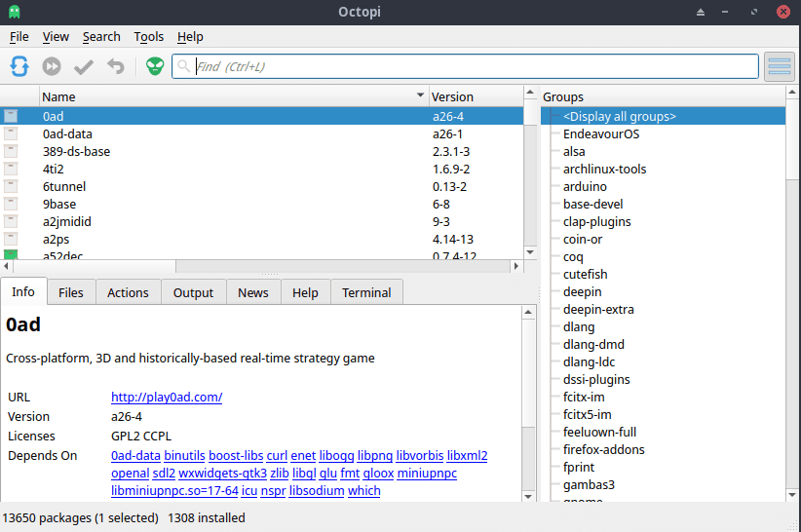The image size is (801, 532).
Task: Follow the wxwidgets-gtk3 dependency link
Action: pos(223,474)
